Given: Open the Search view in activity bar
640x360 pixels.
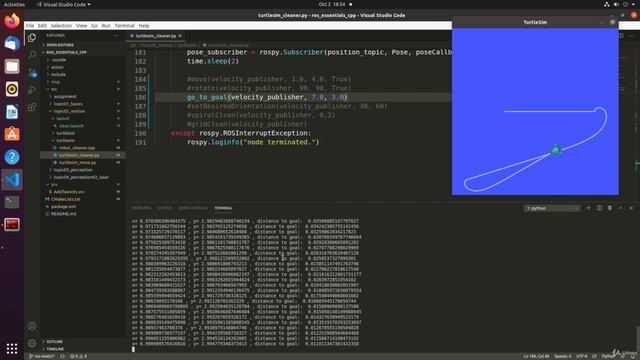Looking at the screenshot, I should click(x=32, y=55).
